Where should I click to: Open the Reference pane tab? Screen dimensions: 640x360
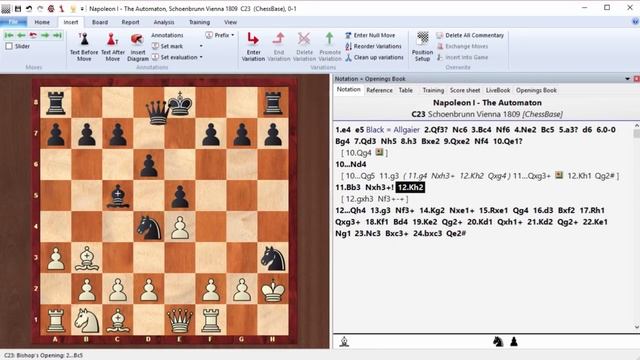pos(379,90)
